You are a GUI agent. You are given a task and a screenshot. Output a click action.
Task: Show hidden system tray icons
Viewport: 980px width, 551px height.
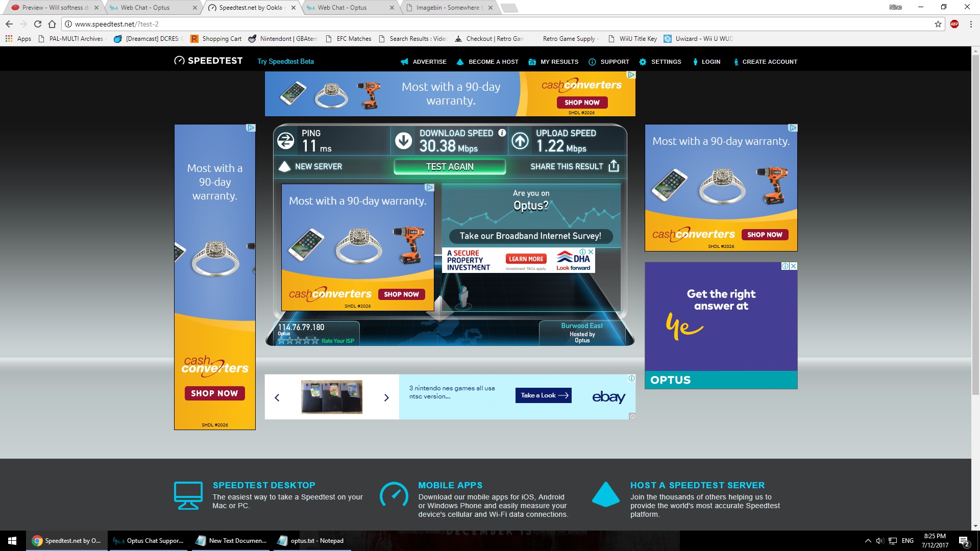(868, 541)
